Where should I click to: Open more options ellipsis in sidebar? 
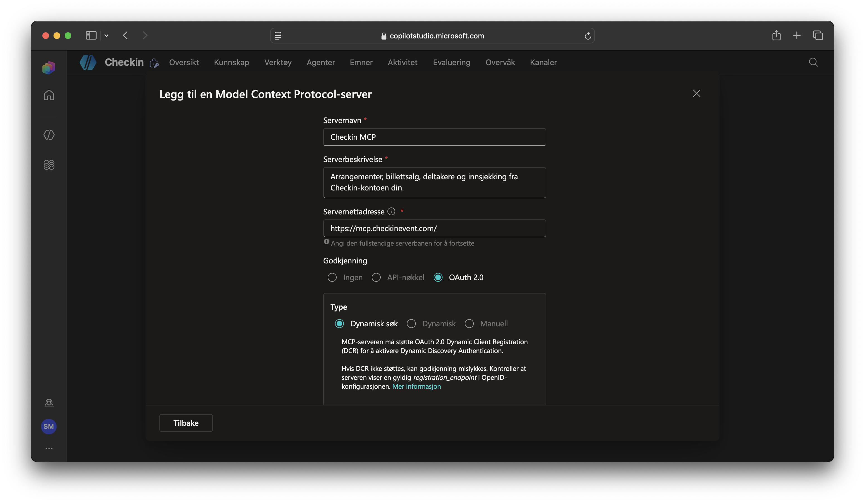pos(49,448)
